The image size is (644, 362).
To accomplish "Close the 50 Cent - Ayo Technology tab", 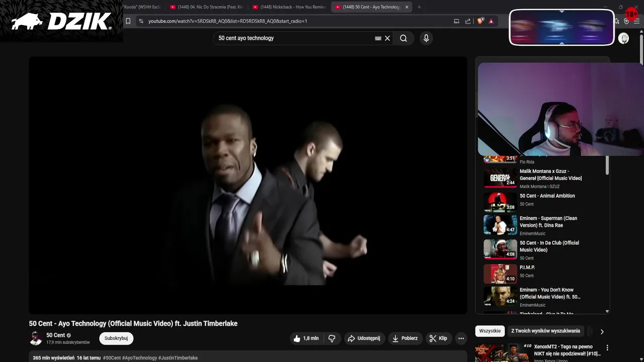I will [x=407, y=7].
